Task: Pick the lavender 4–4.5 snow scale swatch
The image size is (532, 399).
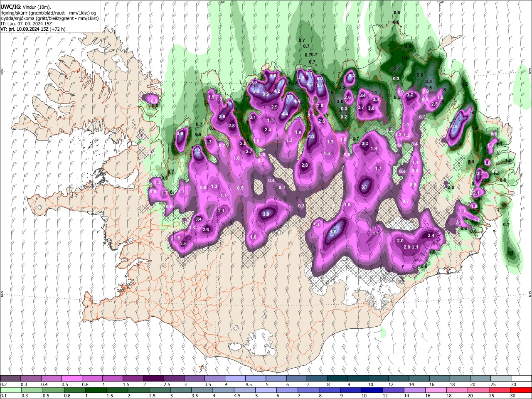Action: [x=235, y=379]
